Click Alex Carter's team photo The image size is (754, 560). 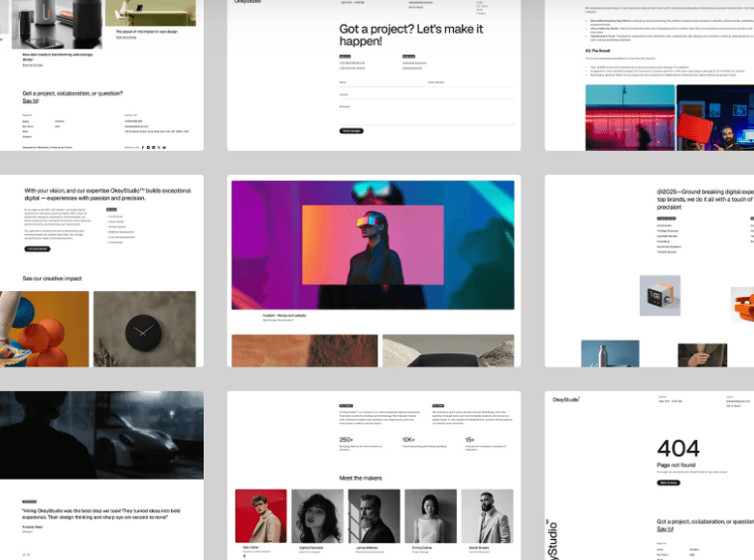tap(261, 516)
